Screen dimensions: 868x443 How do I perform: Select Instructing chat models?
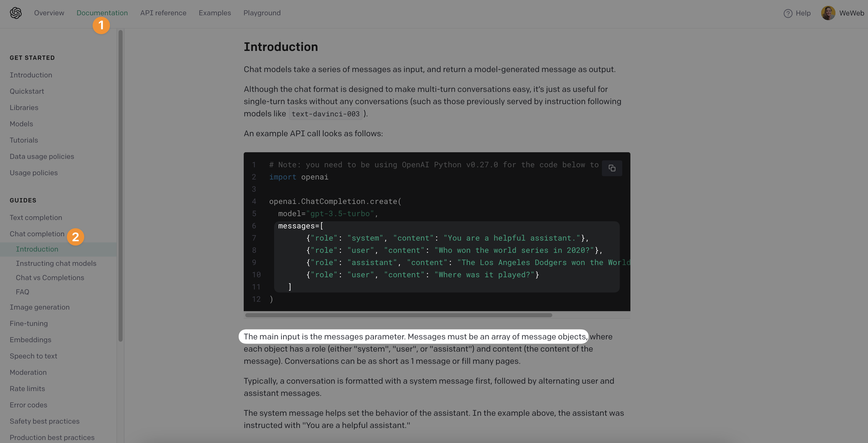tap(56, 263)
